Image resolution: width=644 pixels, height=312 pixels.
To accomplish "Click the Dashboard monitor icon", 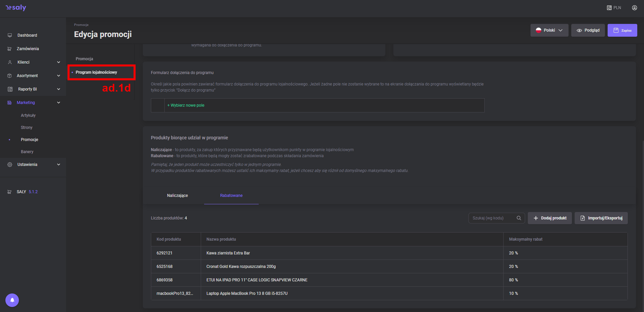I will [x=10, y=35].
